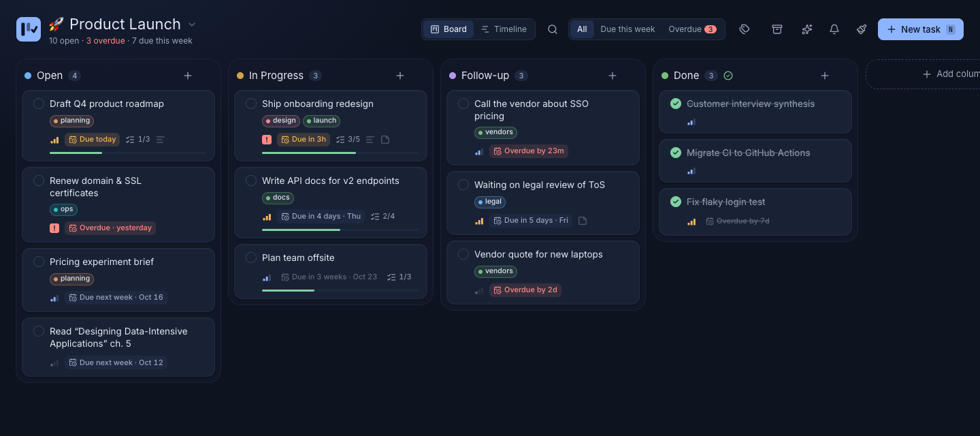Click the 'legal' tag
The height and width of the screenshot is (436, 980).
tap(490, 202)
